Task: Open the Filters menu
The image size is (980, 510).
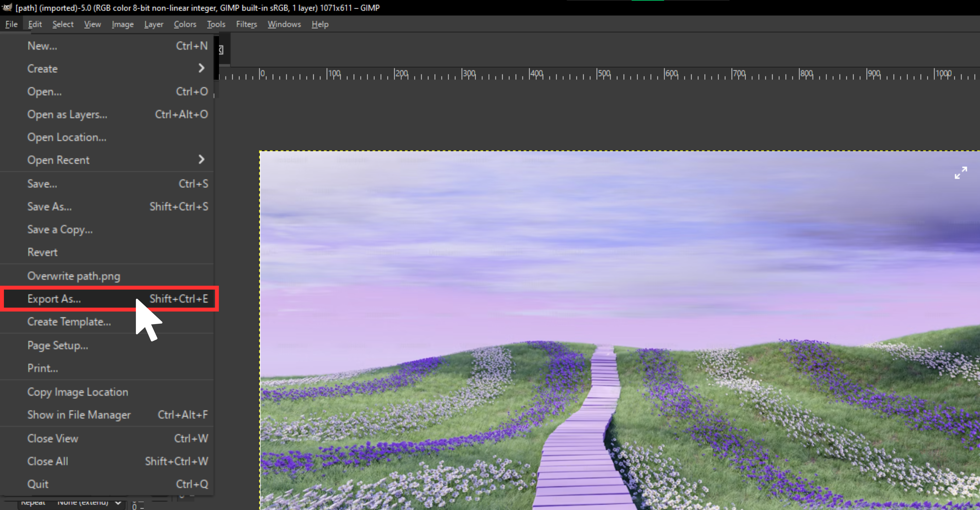Action: tap(246, 24)
